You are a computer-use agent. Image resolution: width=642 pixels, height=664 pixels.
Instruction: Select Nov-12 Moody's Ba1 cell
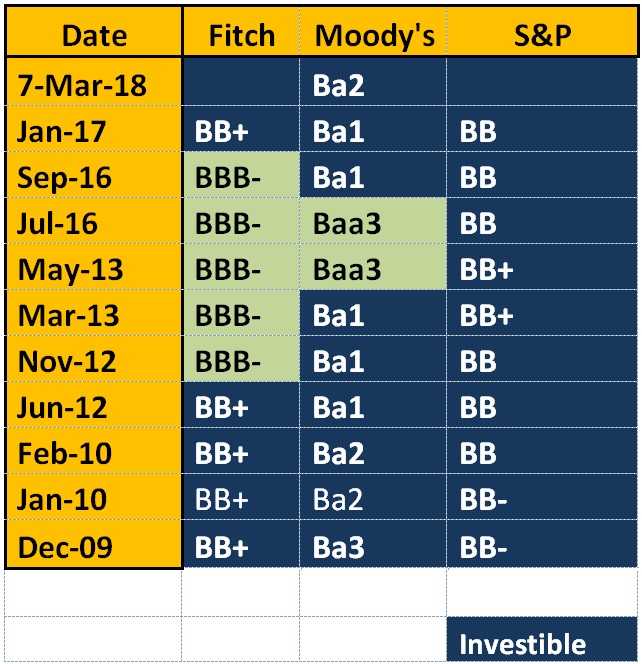click(x=373, y=358)
